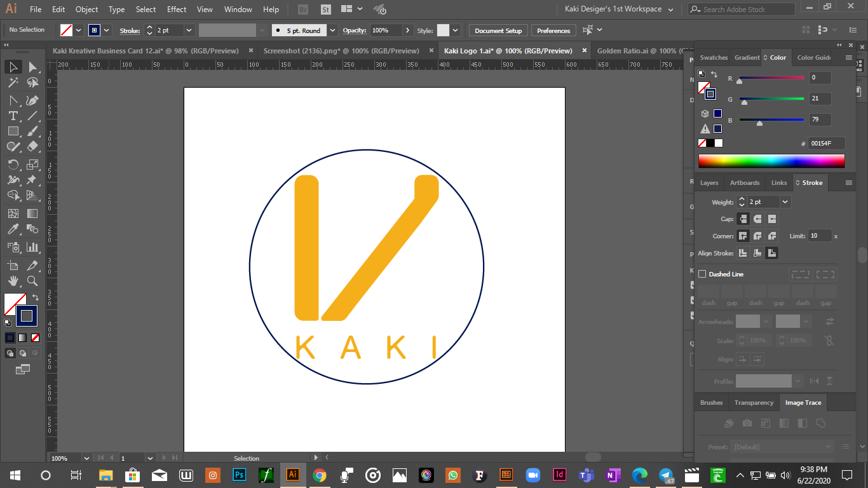Expand the opacity slider arrow
The width and height of the screenshot is (868, 488).
(407, 30)
